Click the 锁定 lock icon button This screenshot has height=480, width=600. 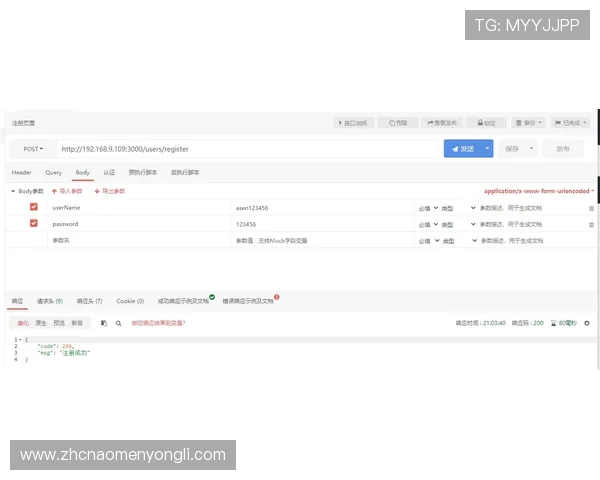point(486,123)
